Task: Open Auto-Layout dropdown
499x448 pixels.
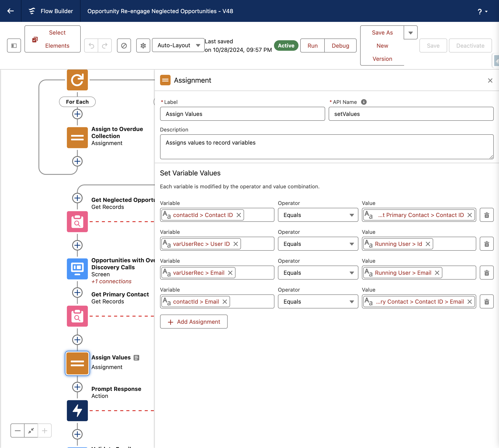Action: pyautogui.click(x=178, y=45)
